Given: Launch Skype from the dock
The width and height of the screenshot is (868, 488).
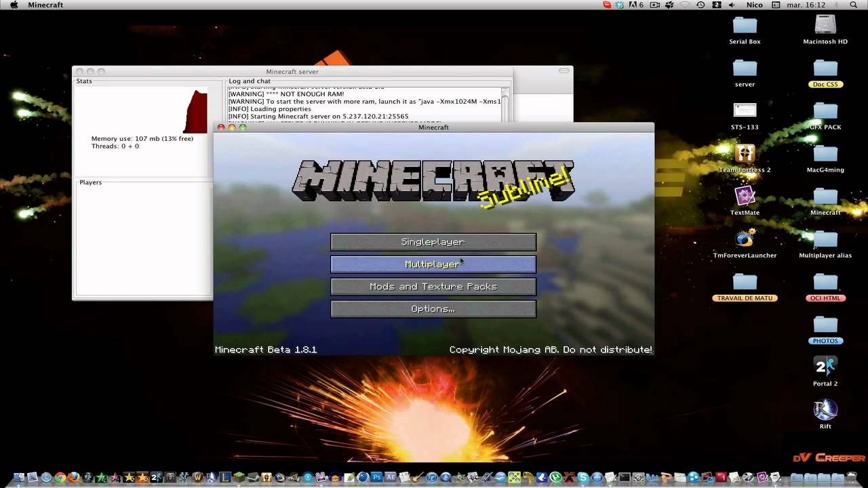Looking at the screenshot, I should 583,477.
